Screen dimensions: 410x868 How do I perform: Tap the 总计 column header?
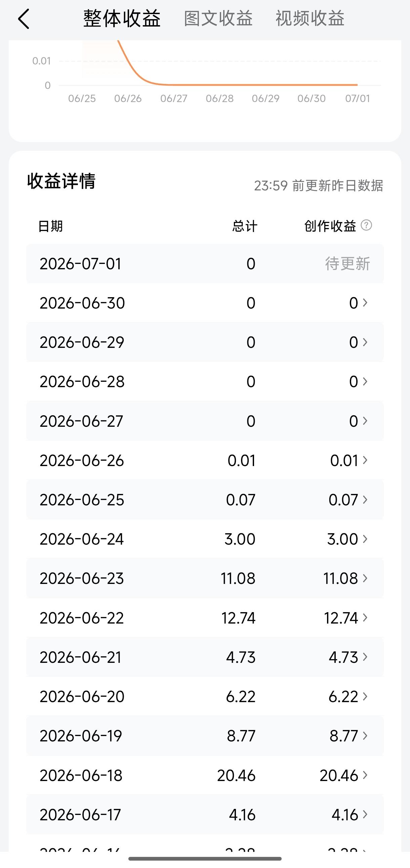[x=245, y=226]
